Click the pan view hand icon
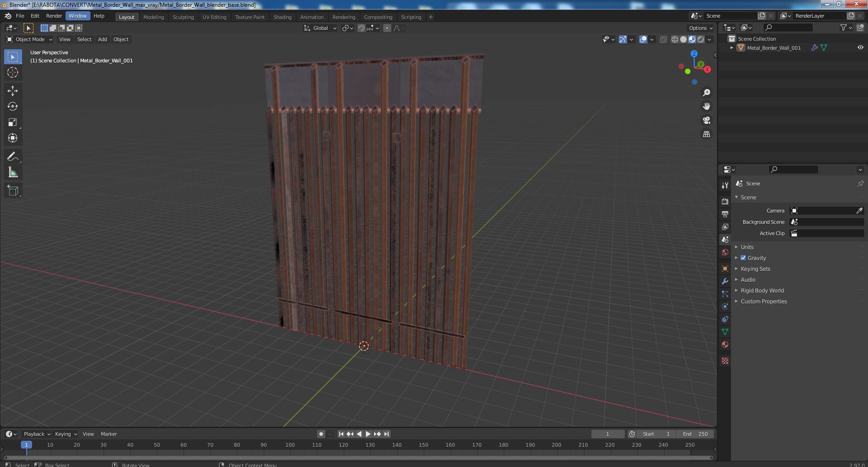868x467 pixels. tap(707, 107)
